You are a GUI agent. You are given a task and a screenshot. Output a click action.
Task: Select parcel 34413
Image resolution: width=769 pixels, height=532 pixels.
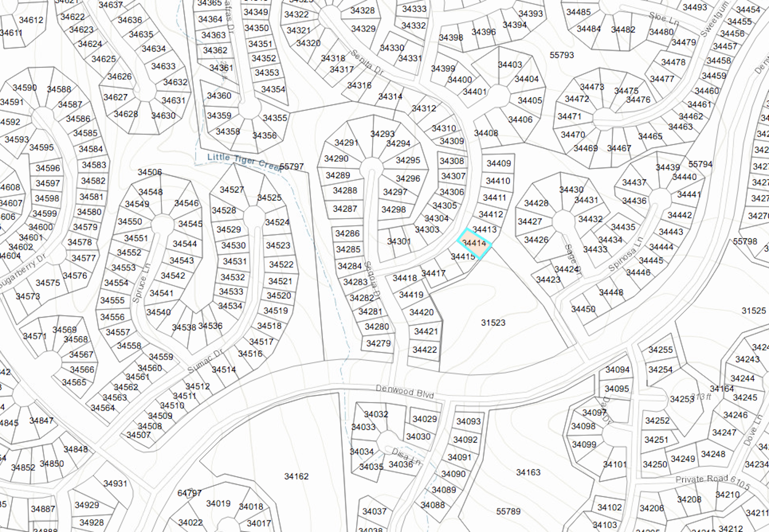(484, 229)
